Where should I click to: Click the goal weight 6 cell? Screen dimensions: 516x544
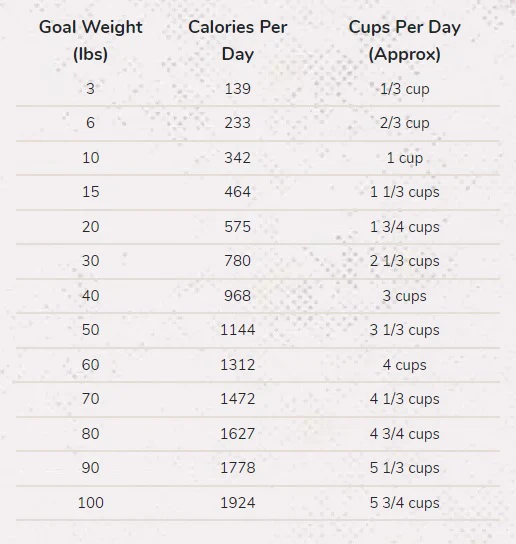pyautogui.click(x=91, y=123)
